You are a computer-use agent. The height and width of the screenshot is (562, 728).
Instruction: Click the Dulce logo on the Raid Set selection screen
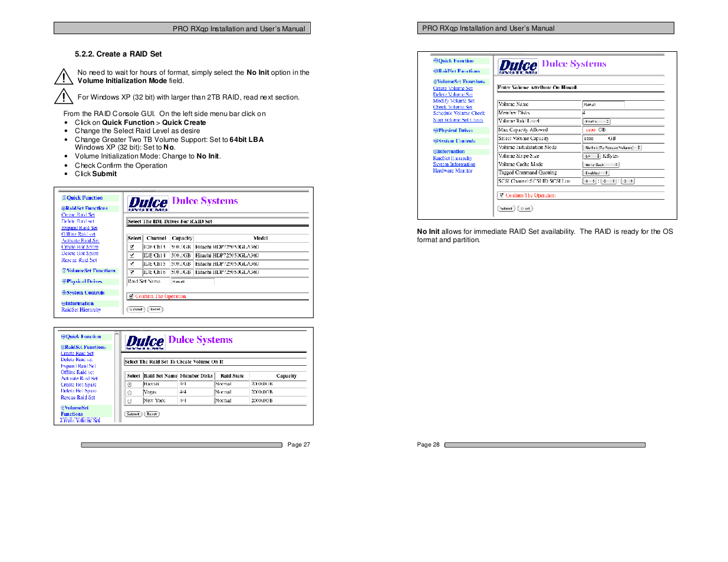coord(145,342)
